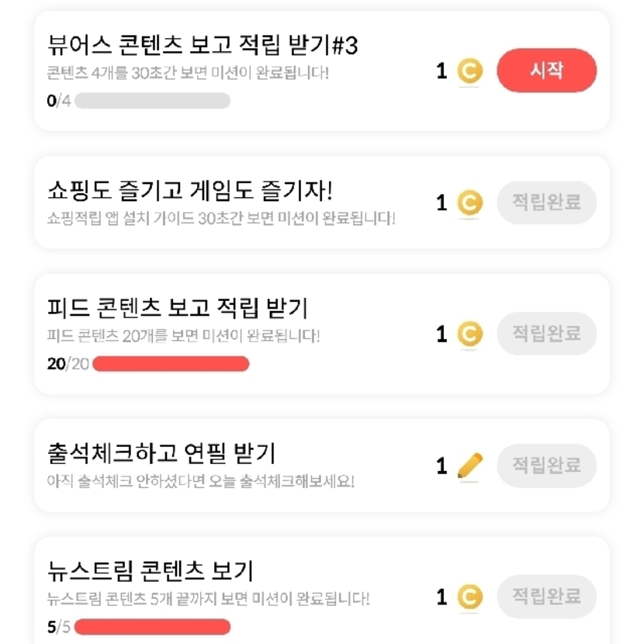This screenshot has height=644, width=644.
Task: Click the full 5/5 red progress bar
Action: pyautogui.click(x=152, y=627)
